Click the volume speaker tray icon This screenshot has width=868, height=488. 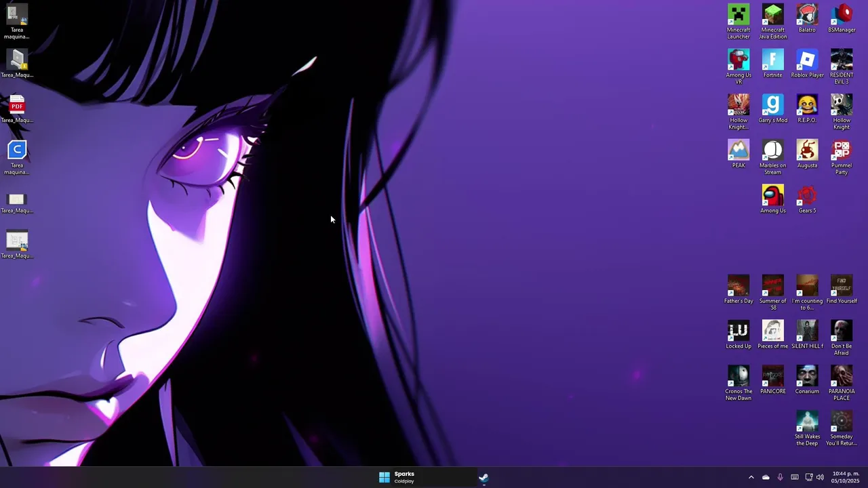(x=820, y=477)
